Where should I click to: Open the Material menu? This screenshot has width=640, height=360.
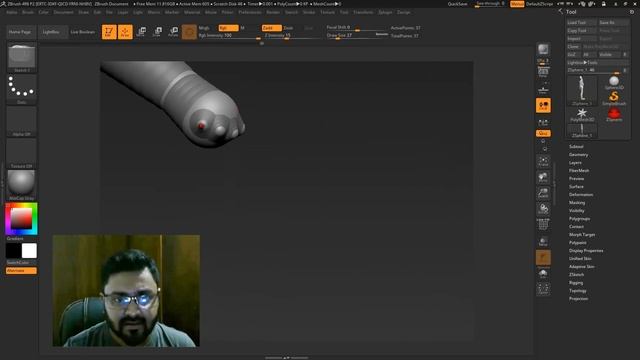pyautogui.click(x=192, y=12)
